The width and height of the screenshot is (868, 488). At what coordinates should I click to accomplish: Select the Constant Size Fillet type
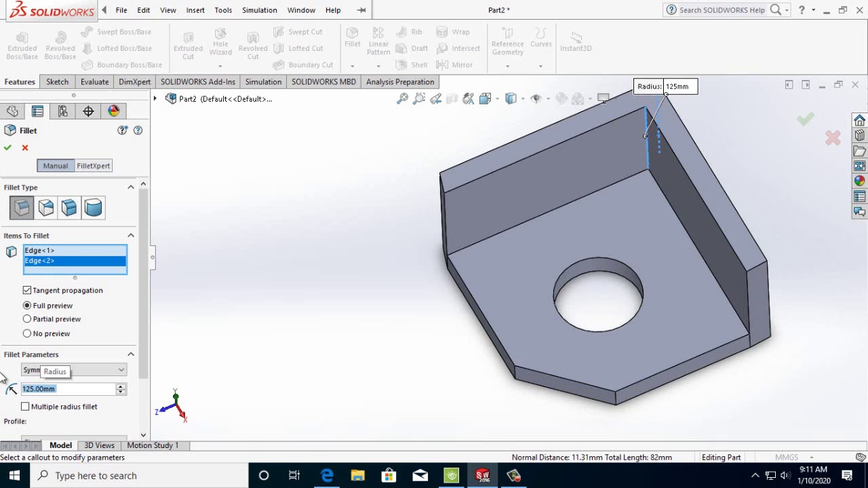pos(22,207)
